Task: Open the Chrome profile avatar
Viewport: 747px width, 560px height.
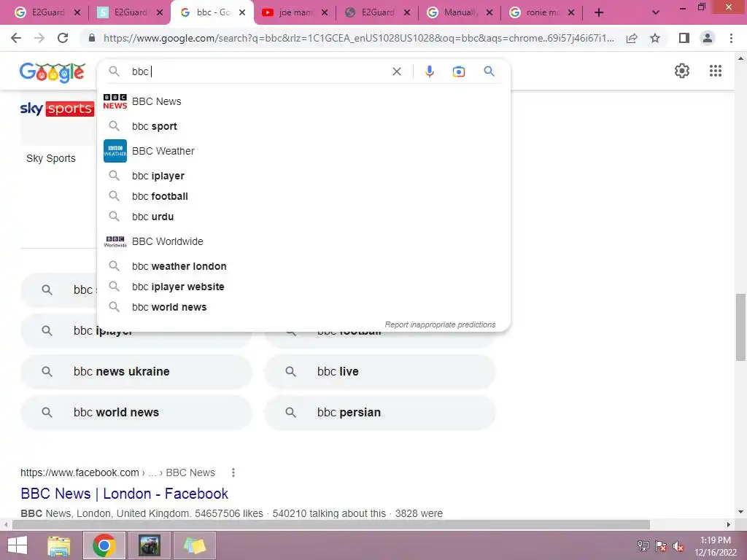Action: tap(708, 38)
